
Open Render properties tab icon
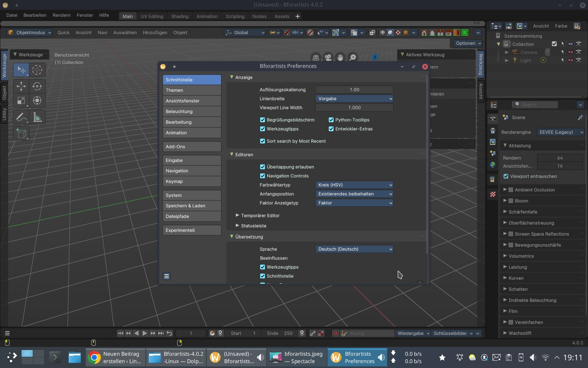[493, 118]
